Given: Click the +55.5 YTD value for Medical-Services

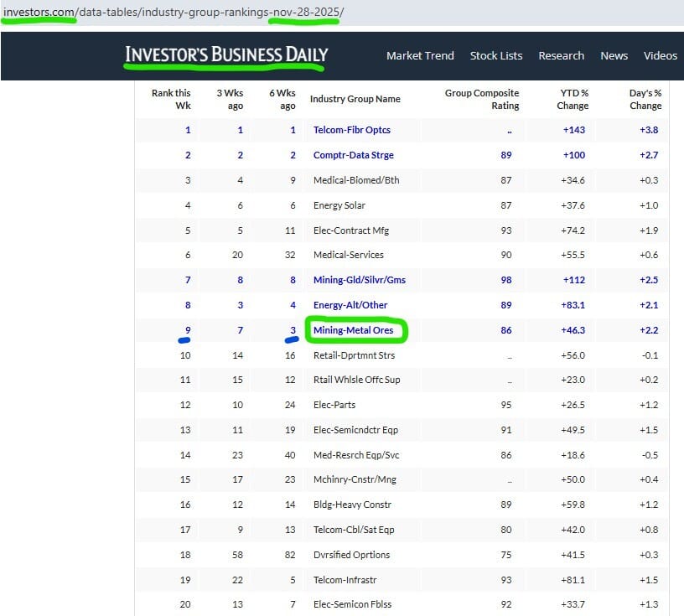Looking at the screenshot, I should [573, 255].
